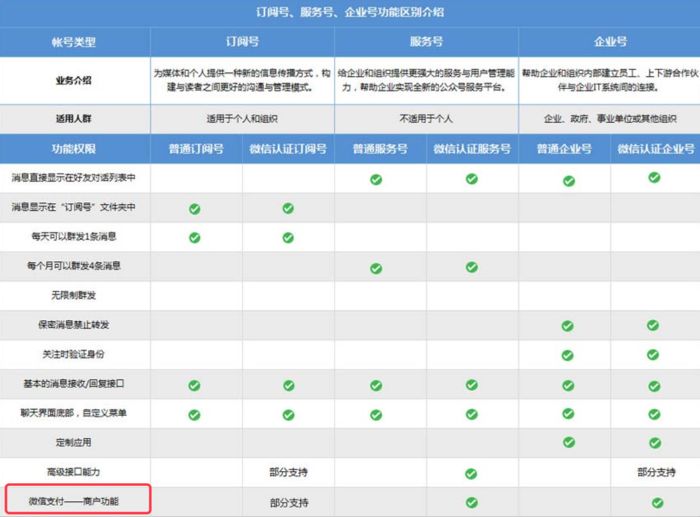The image size is (700, 517).
Task: Click 微信认证订阅号 checkmark in 消息显示在"订阅号"文件夹中 row
Action: [x=288, y=208]
